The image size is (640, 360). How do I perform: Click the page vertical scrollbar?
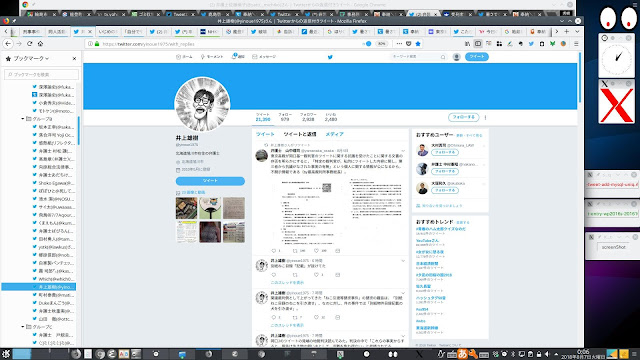[x=580, y=77]
